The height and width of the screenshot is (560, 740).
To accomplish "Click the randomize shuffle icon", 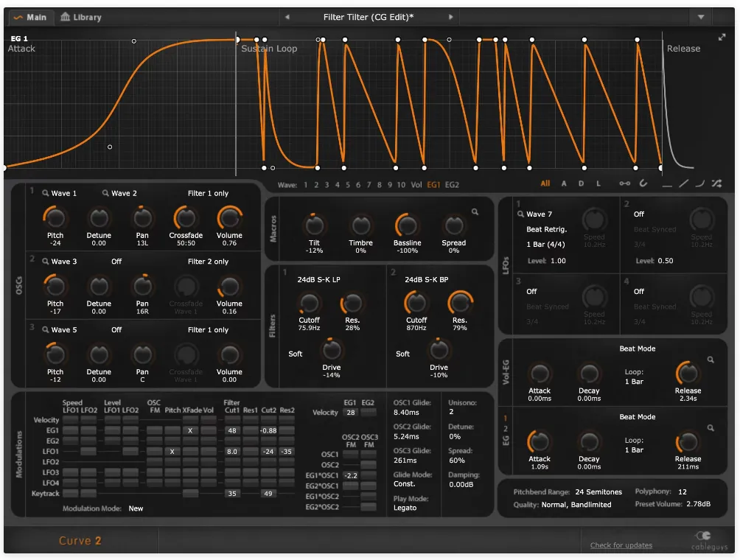I will 716,183.
